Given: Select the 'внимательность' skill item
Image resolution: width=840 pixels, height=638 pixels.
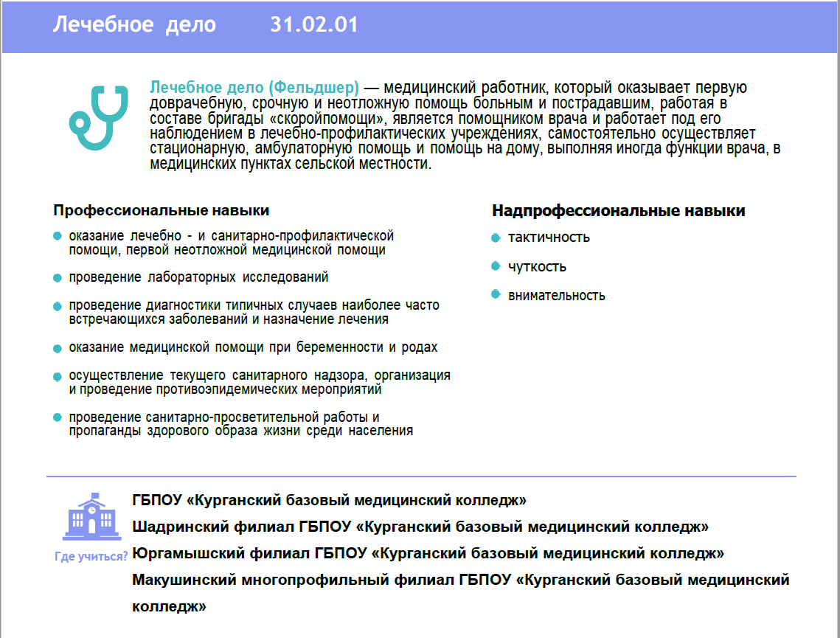Looking at the screenshot, I should (557, 295).
